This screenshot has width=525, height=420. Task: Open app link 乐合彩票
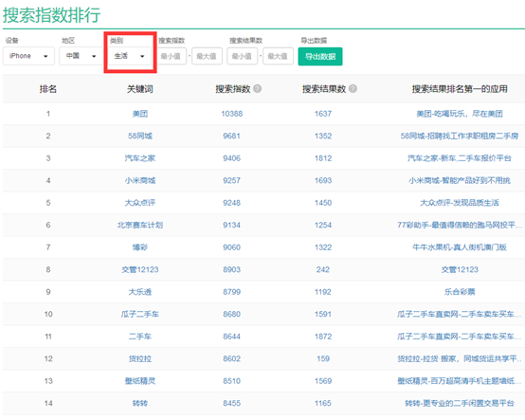pyautogui.click(x=460, y=292)
